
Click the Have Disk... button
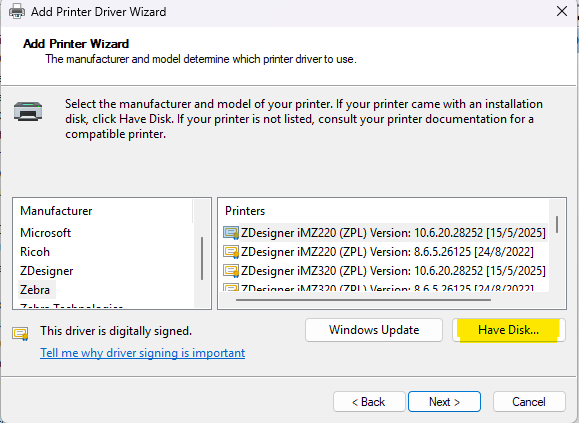(508, 330)
